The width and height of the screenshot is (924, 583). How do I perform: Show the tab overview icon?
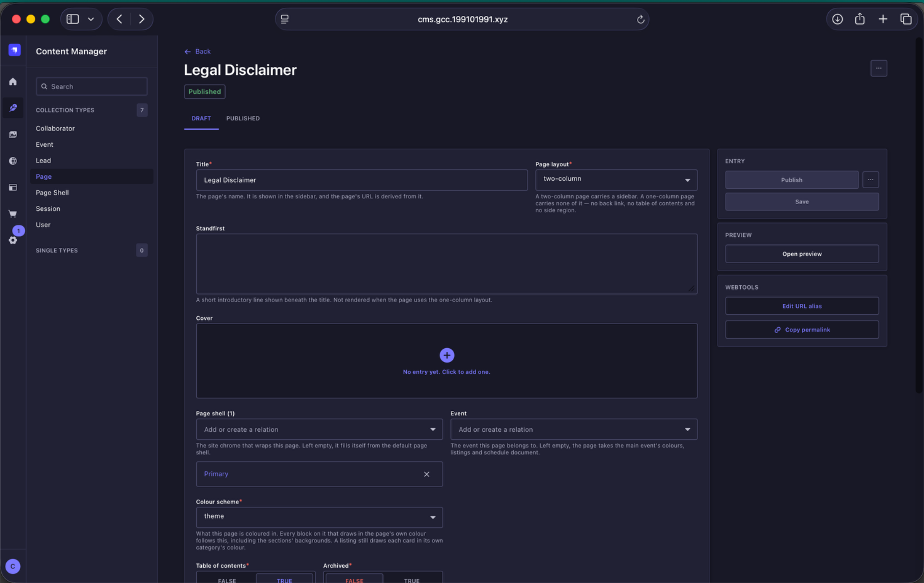click(906, 19)
